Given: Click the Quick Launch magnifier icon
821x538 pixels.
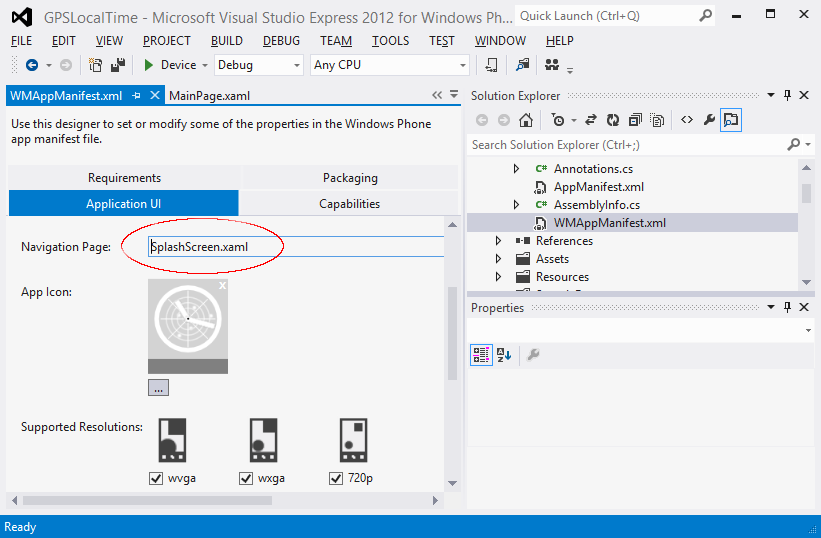Looking at the screenshot, I should click(x=706, y=16).
